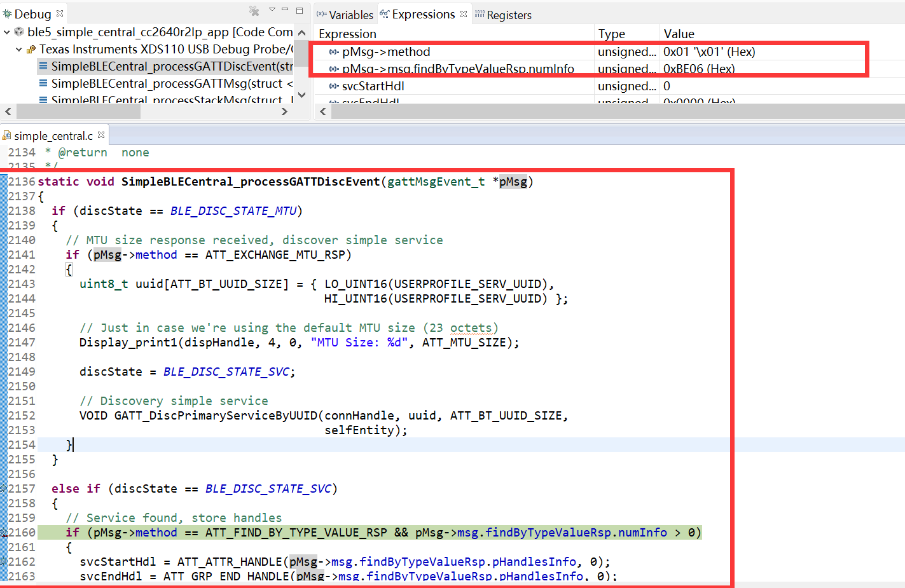Select the simple_central.c editor tab
905x588 pixels.
click(53, 135)
